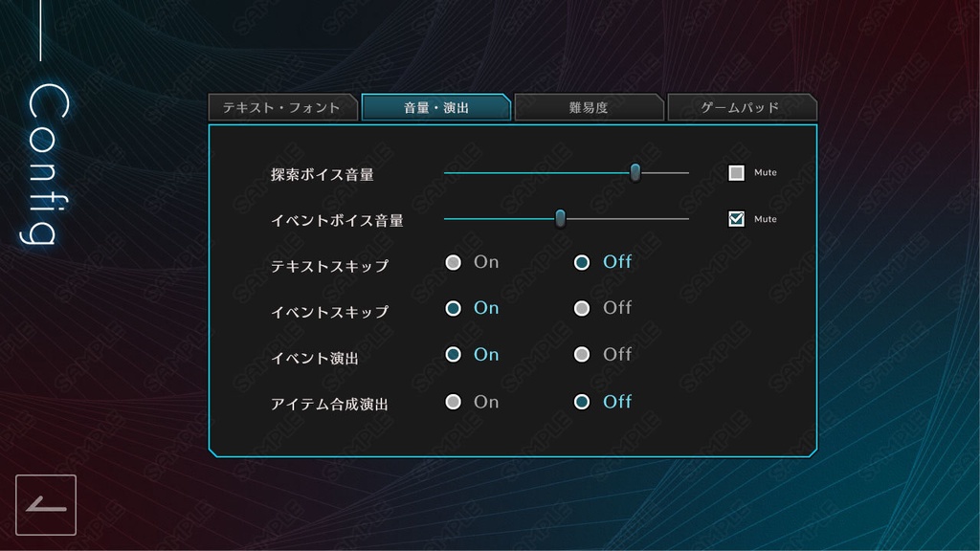Click the back arrow button
980x551 pixels.
[x=47, y=505]
